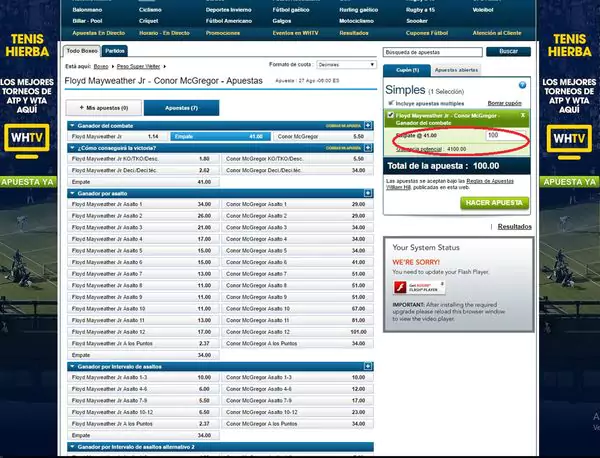The image size is (600, 458).
Task: Click the Boxeo breadcrumb link
Action: [x=101, y=67]
